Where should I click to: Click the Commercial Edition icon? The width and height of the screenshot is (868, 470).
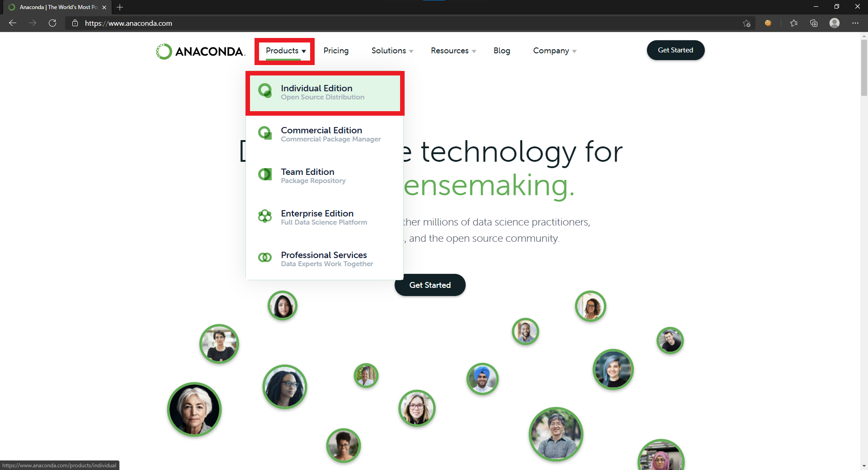pyautogui.click(x=265, y=133)
